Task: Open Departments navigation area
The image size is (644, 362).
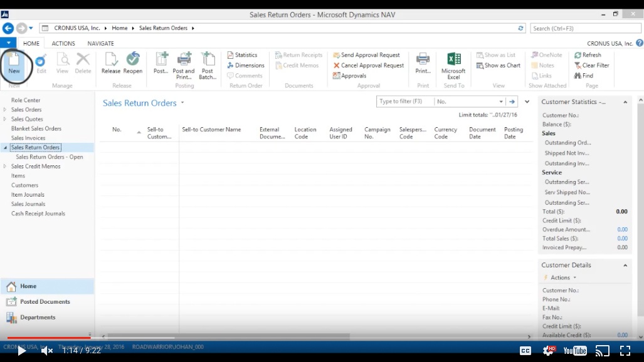Action: point(47,318)
